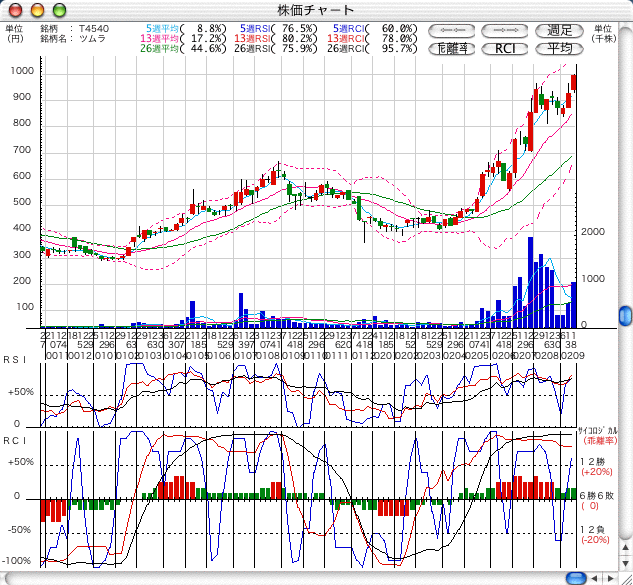633x585 pixels.
Task: Click the stock name ツムラ
Action: click(92, 39)
